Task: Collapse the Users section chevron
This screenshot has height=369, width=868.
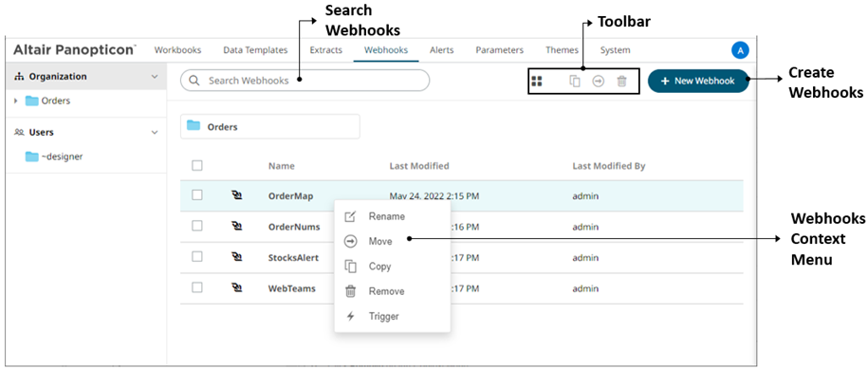Action: [155, 132]
